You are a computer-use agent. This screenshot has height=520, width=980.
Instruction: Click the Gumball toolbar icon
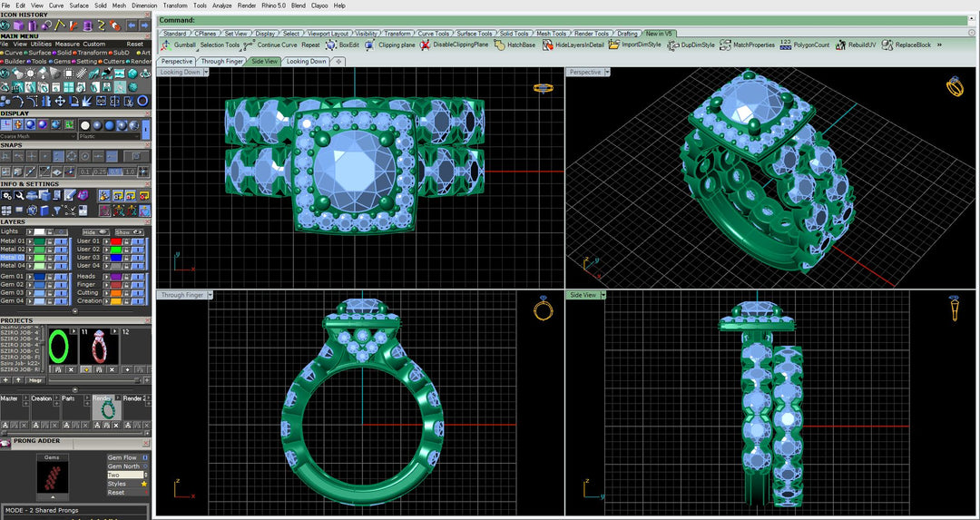165,44
